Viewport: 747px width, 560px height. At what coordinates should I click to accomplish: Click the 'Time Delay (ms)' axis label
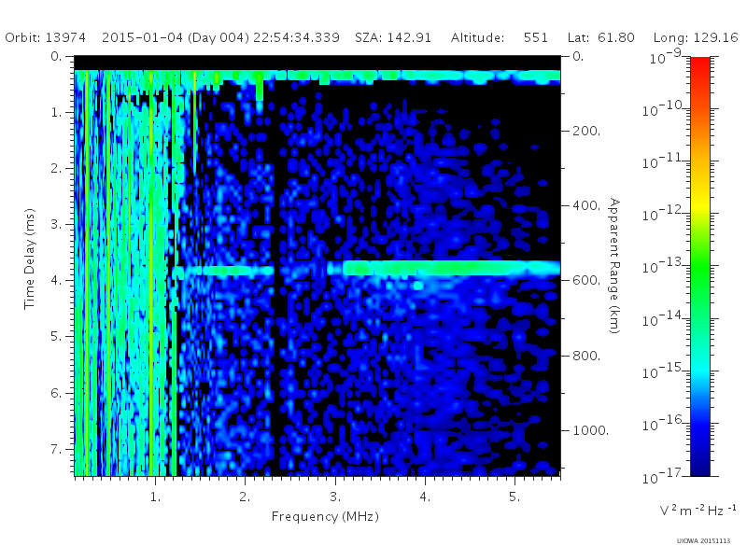[30, 259]
